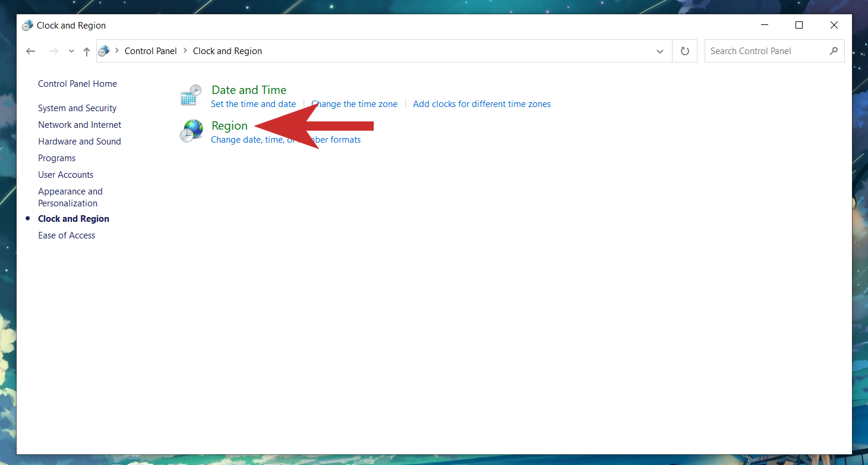Refresh the Control Panel view
This screenshot has width=868, height=465.
[x=684, y=51]
